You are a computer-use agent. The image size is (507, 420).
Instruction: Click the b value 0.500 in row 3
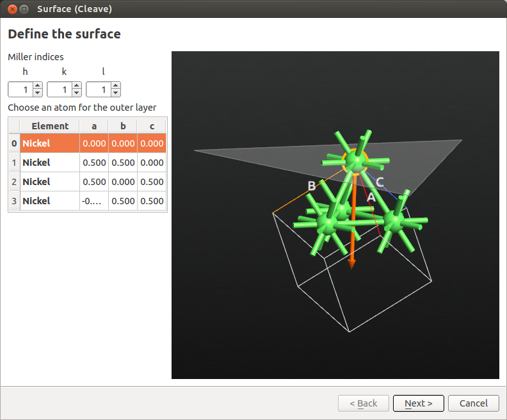(123, 201)
